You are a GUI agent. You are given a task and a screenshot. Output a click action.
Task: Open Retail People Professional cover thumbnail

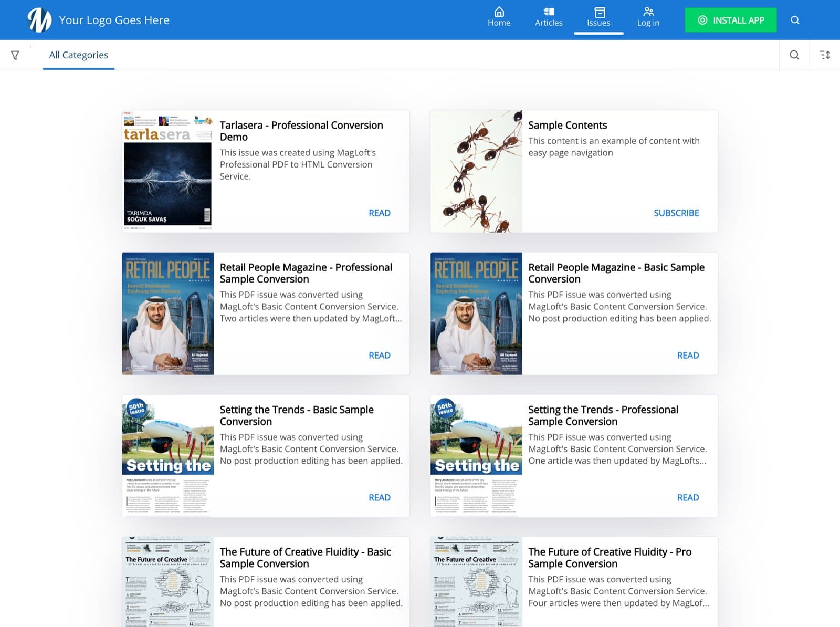click(168, 313)
